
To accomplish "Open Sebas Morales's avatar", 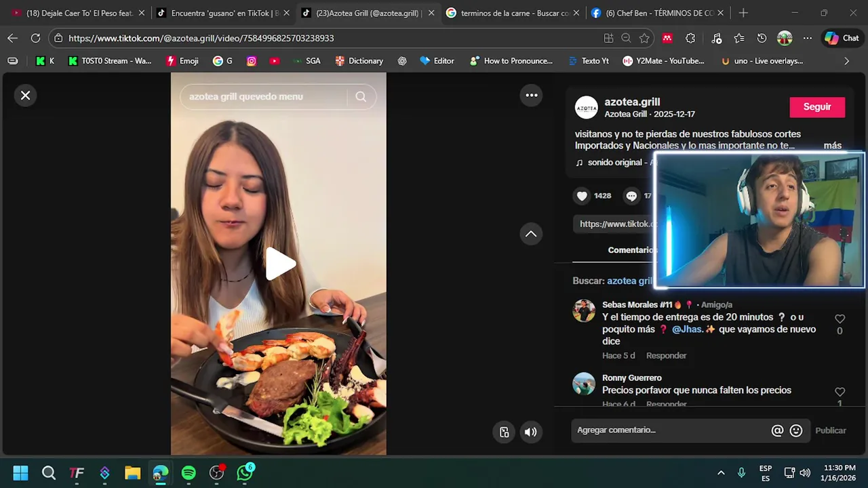I will [584, 310].
